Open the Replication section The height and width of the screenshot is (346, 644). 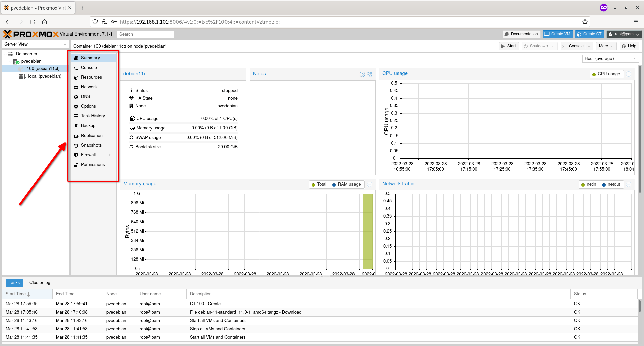[x=93, y=136]
